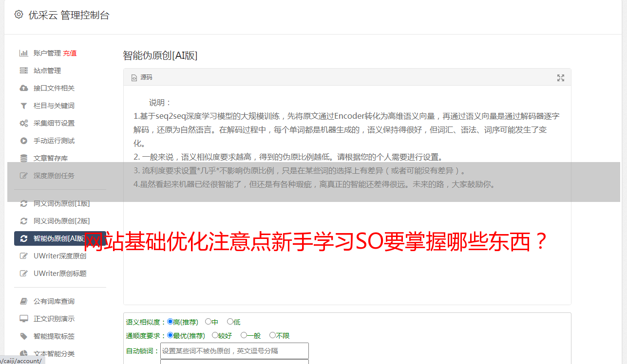Click the refresh icon for 同义词伪原创[1版]
This screenshot has height=364, width=627.
pyautogui.click(x=23, y=203)
